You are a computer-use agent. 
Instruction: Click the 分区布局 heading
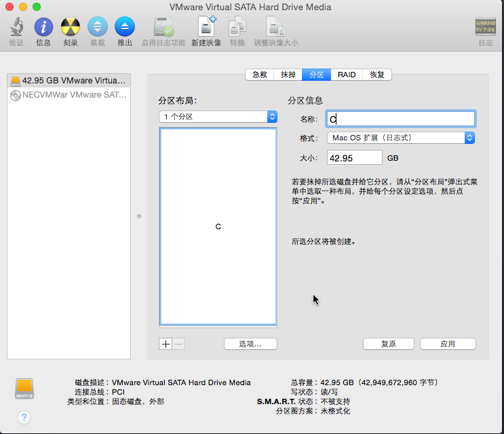177,100
